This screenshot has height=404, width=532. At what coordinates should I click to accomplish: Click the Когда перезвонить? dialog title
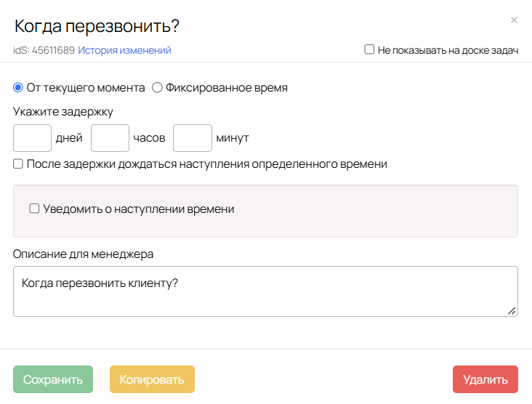[x=97, y=25]
